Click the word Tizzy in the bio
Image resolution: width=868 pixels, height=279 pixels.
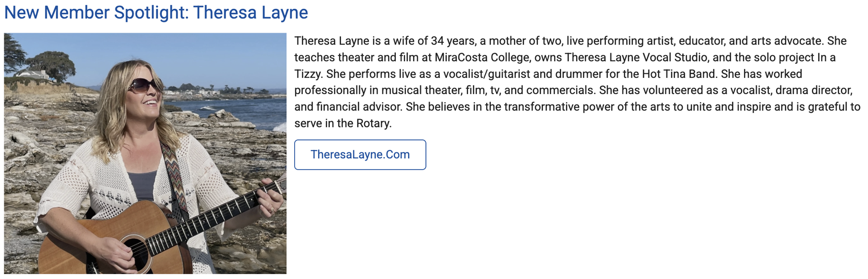click(x=308, y=74)
